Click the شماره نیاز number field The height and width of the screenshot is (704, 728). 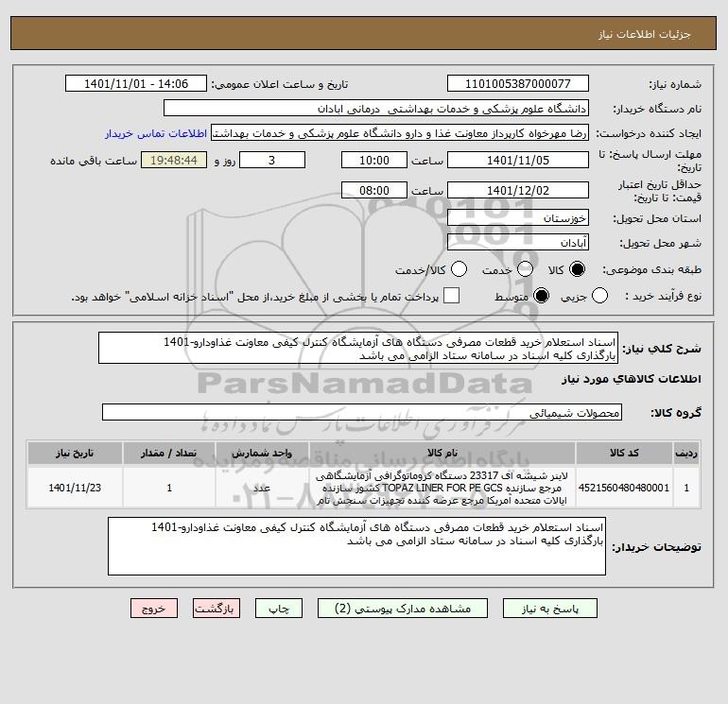(518, 83)
